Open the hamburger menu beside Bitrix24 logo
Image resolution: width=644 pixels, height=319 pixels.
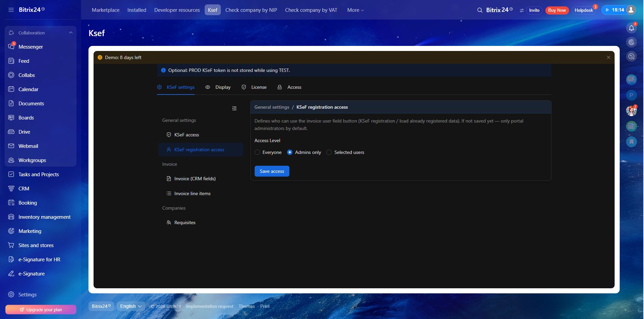[11, 10]
